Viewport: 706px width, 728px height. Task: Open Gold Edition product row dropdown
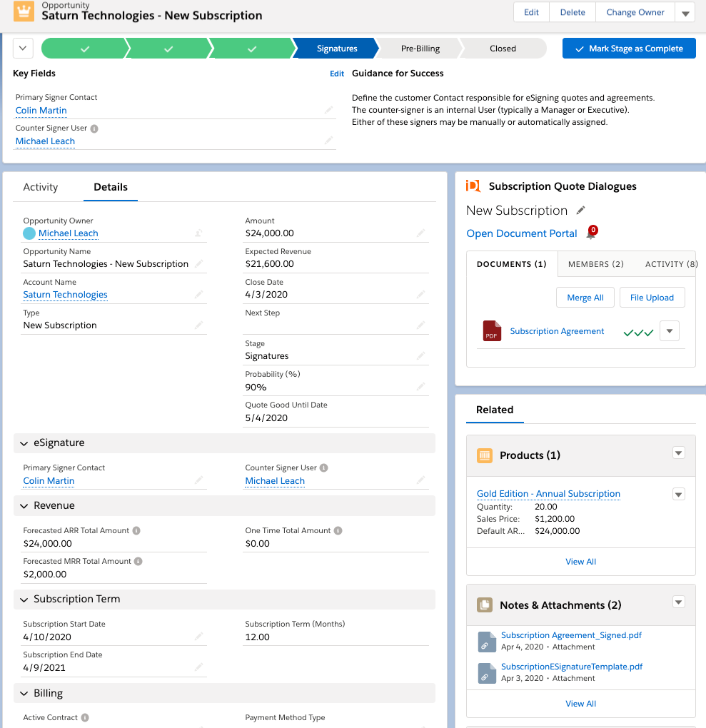pyautogui.click(x=679, y=494)
